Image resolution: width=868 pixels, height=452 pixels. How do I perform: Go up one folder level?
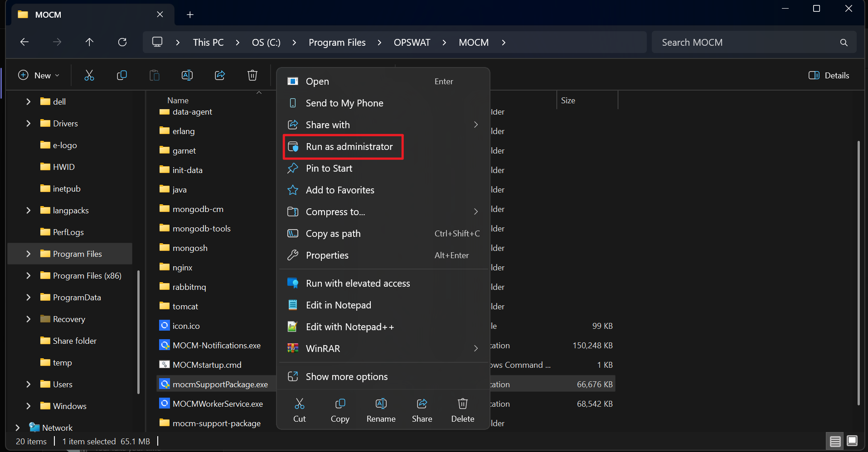(x=89, y=42)
